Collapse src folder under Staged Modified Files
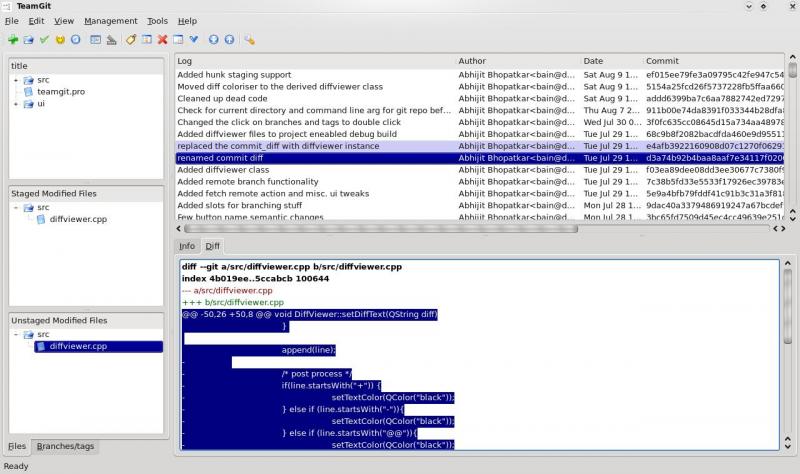The image size is (800, 474). [x=16, y=208]
